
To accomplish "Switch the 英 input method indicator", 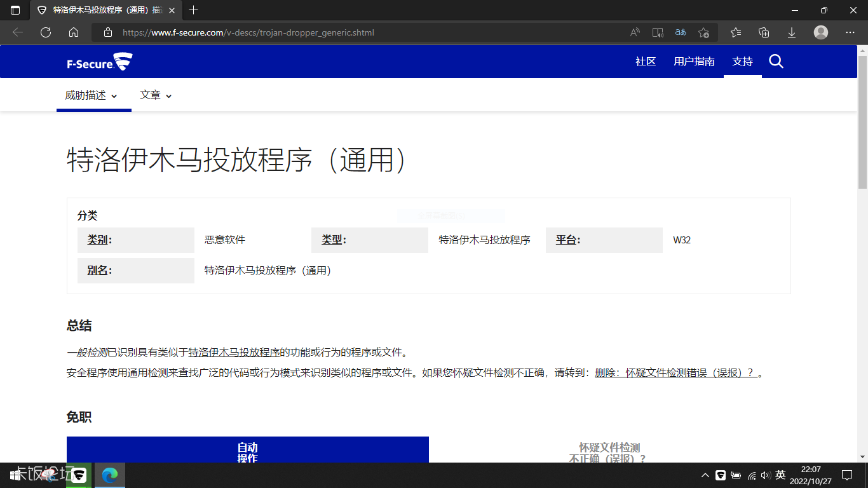I will tap(780, 475).
